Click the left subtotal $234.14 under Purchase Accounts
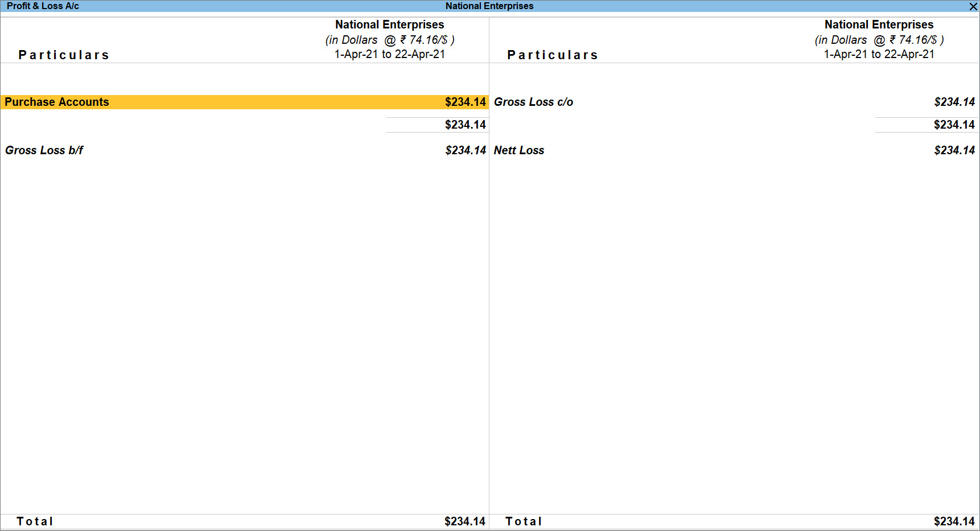Viewport: 980px width, 531px height. pos(465,125)
